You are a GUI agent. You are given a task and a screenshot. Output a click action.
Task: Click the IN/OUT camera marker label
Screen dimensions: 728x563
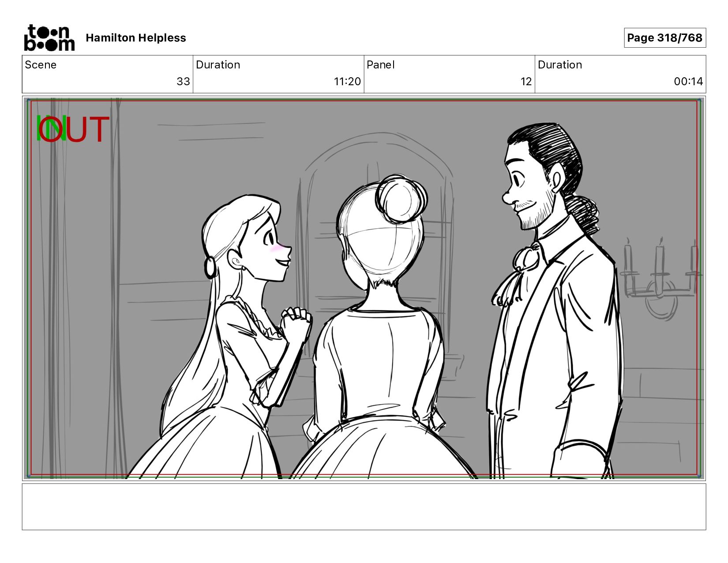[x=72, y=129]
